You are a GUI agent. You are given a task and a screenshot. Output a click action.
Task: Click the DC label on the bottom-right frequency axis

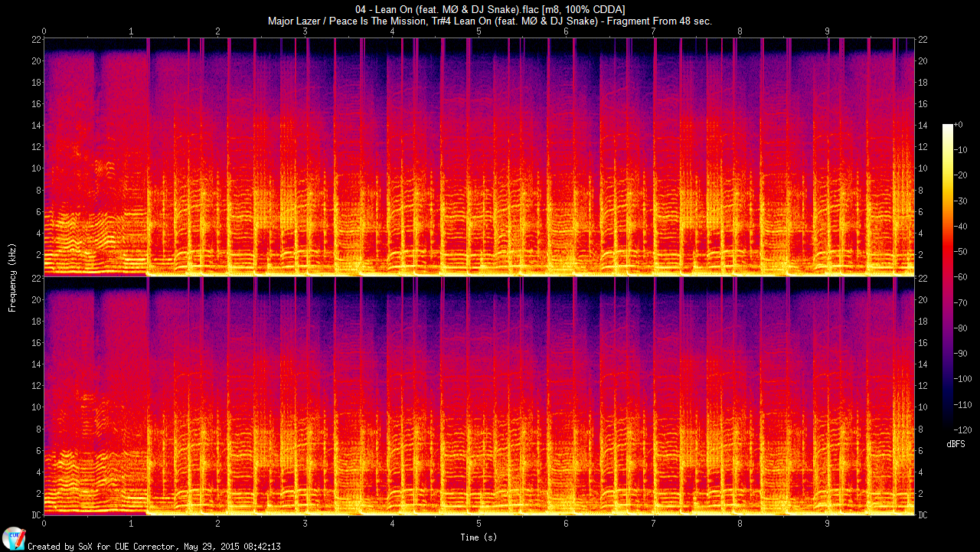pyautogui.click(x=923, y=515)
